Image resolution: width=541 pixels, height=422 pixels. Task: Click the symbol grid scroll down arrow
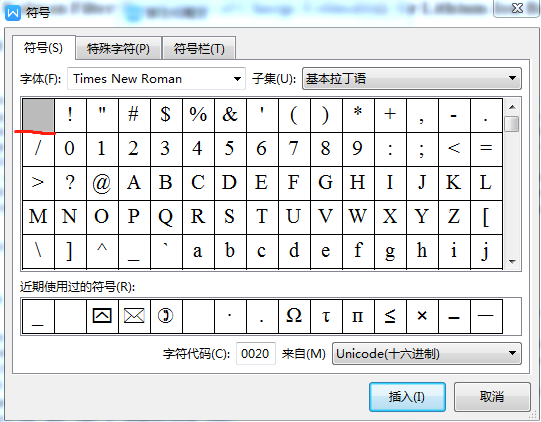[x=512, y=262]
